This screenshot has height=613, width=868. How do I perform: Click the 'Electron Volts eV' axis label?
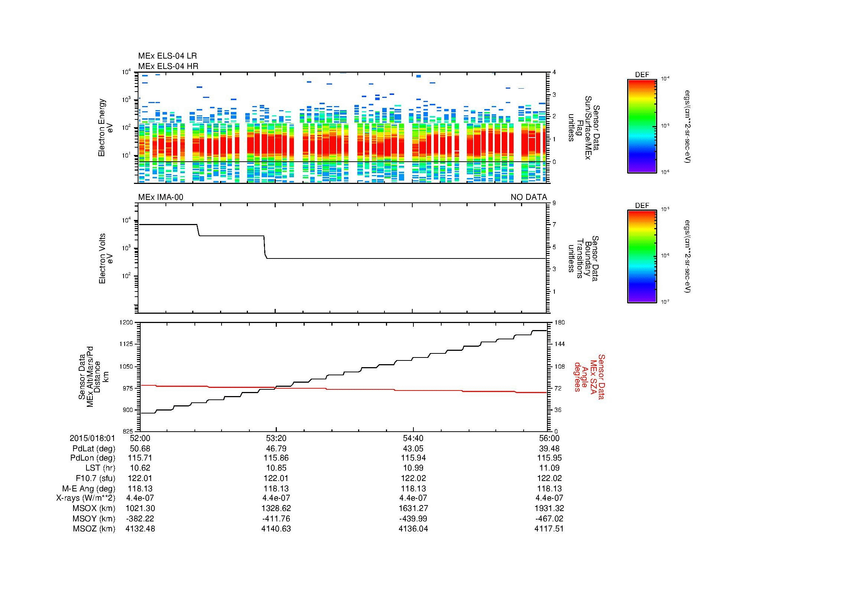[x=105, y=258]
